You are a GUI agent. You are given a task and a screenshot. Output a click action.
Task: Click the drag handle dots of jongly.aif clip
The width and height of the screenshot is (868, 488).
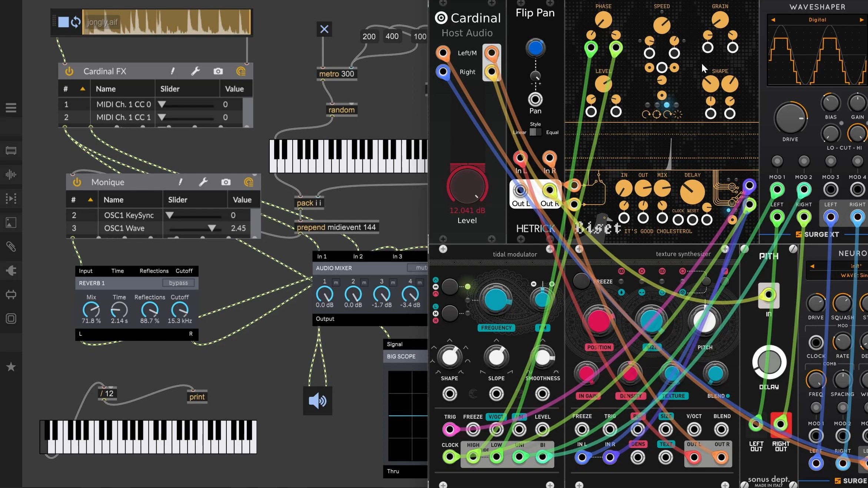click(54, 21)
